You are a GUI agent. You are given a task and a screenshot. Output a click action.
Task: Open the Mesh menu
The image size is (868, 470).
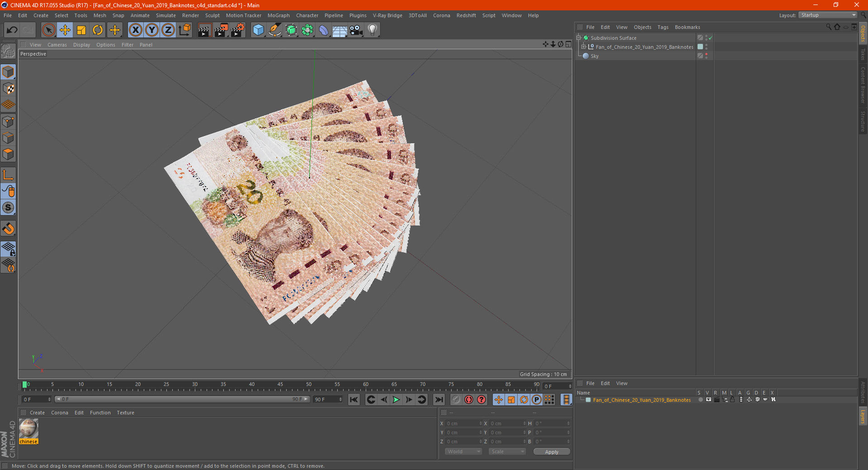[99, 15]
